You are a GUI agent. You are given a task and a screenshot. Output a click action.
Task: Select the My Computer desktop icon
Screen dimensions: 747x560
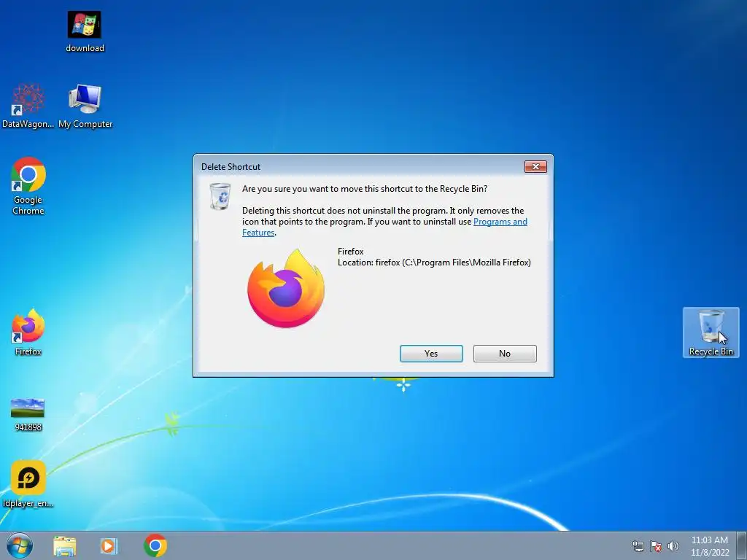85,106
